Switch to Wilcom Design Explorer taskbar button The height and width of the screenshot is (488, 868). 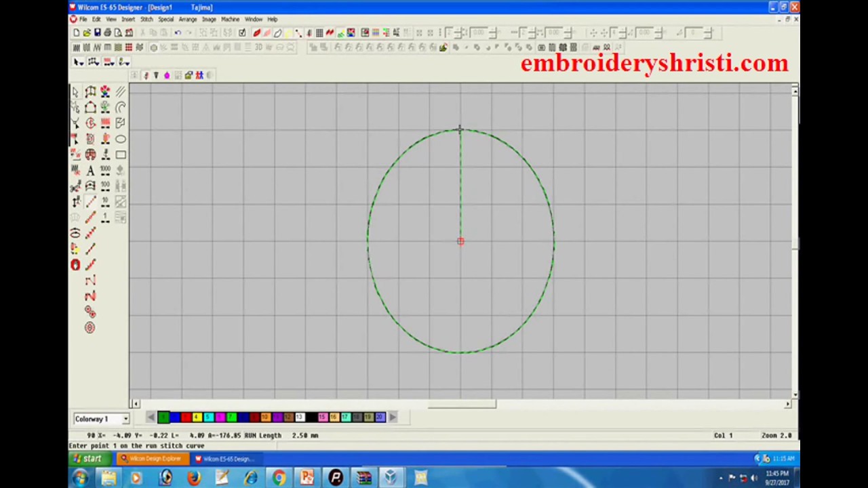(x=152, y=459)
